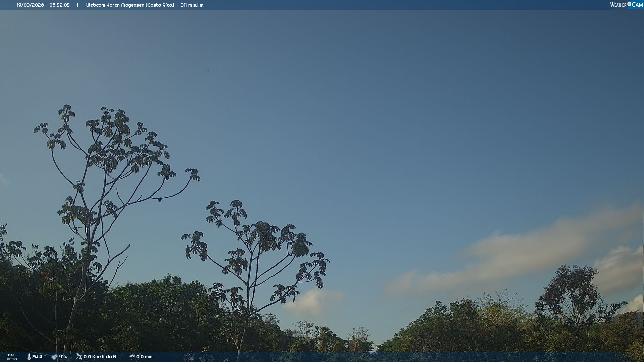Click the 19/03/2026 date text
Screen dimensions: 644x362
(30, 5)
